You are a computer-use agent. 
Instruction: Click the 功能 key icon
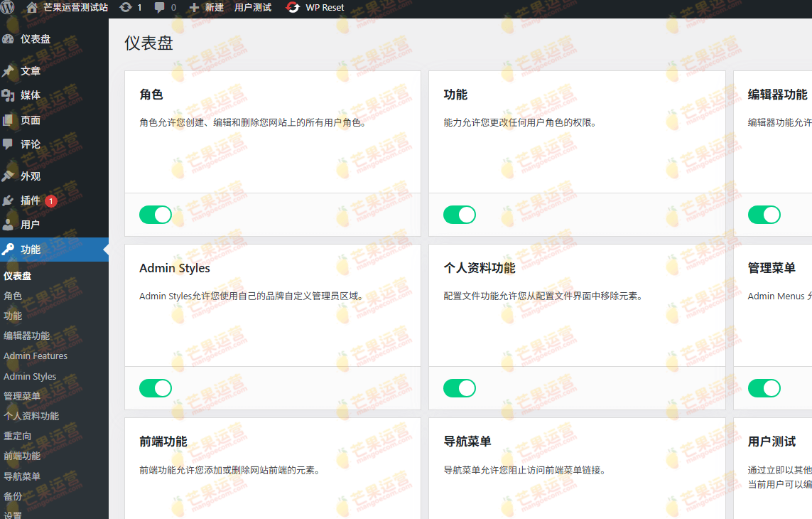click(x=9, y=250)
